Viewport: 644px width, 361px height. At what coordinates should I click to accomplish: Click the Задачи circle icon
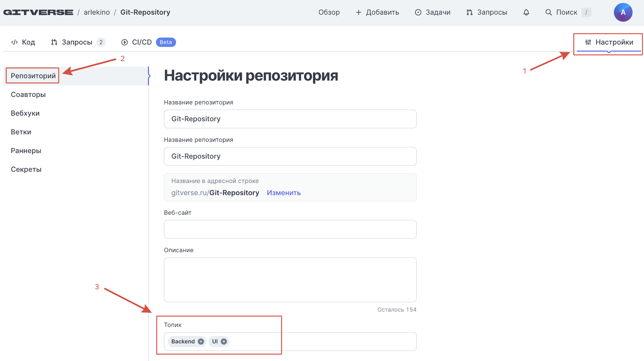tap(418, 12)
